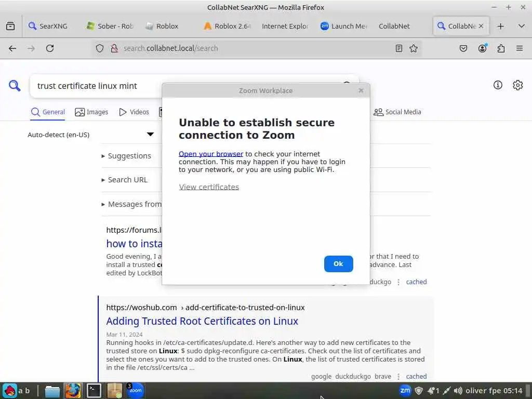Screen dimensions: 532x399
Task: Reload the current page
Action: pyautogui.click(x=50, y=48)
